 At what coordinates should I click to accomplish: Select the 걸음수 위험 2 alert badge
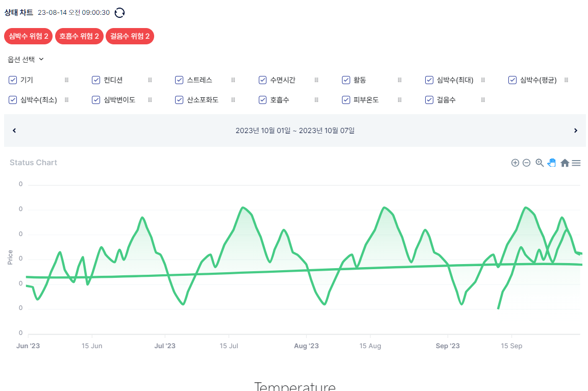point(130,36)
